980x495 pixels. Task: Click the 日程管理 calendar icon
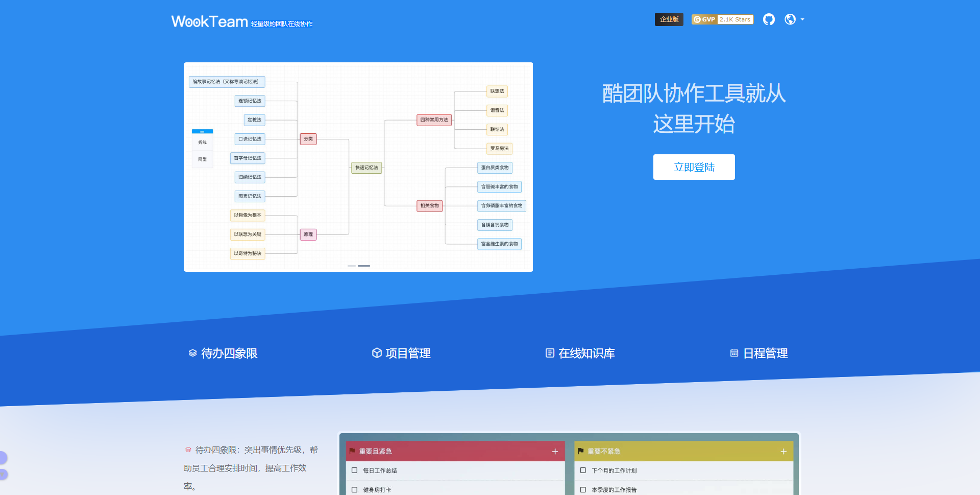pyautogui.click(x=734, y=353)
